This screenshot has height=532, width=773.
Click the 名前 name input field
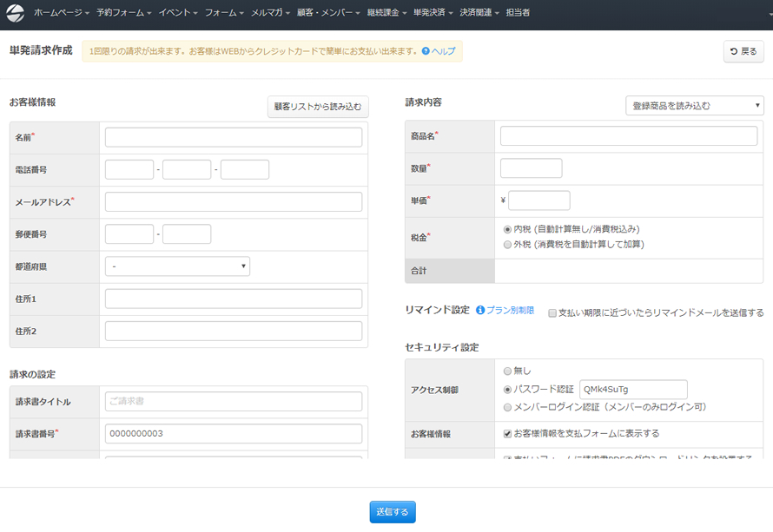point(233,137)
